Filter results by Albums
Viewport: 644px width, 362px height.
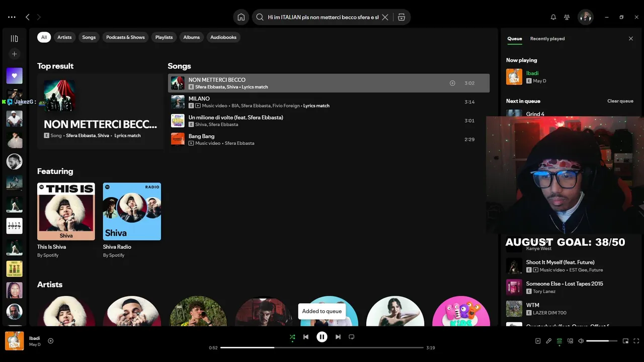[x=192, y=37]
